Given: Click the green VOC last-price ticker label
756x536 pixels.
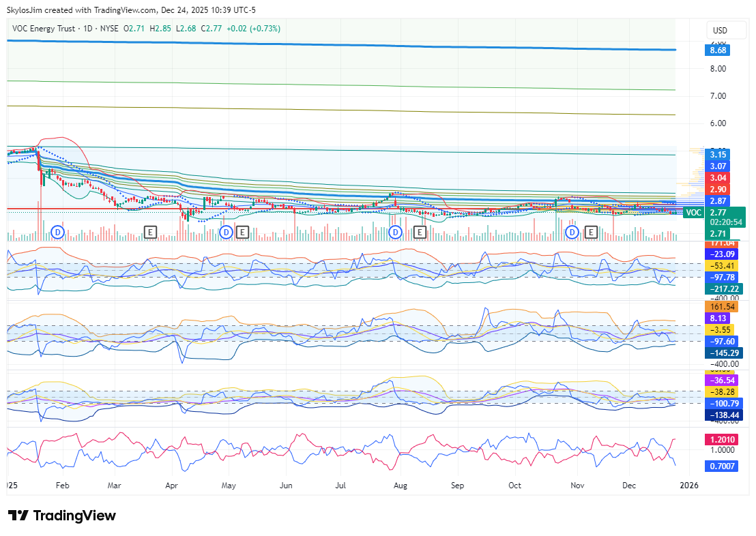Looking at the screenshot, I should (693, 213).
